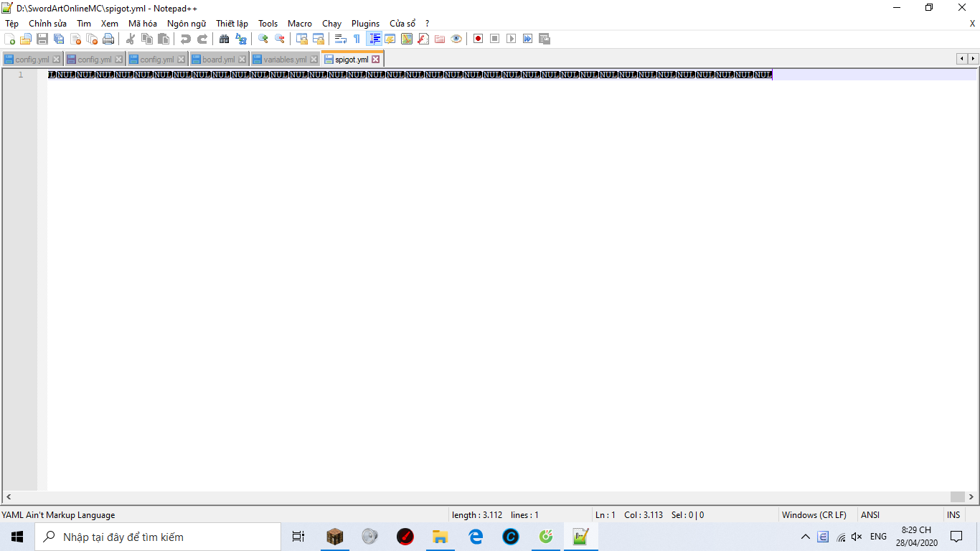Image resolution: width=980 pixels, height=551 pixels.
Task: Close the board.yml tab
Action: point(242,60)
